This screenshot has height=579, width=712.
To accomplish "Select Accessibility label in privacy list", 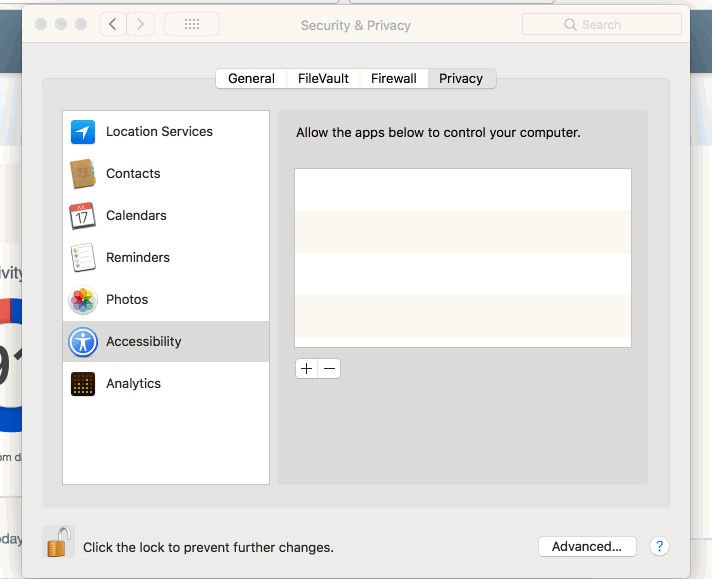I will 143,341.
